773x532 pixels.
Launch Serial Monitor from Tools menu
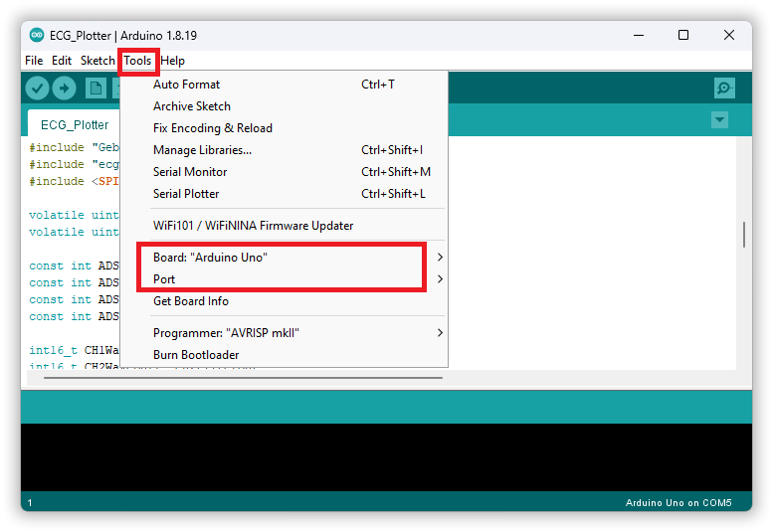pos(284,172)
